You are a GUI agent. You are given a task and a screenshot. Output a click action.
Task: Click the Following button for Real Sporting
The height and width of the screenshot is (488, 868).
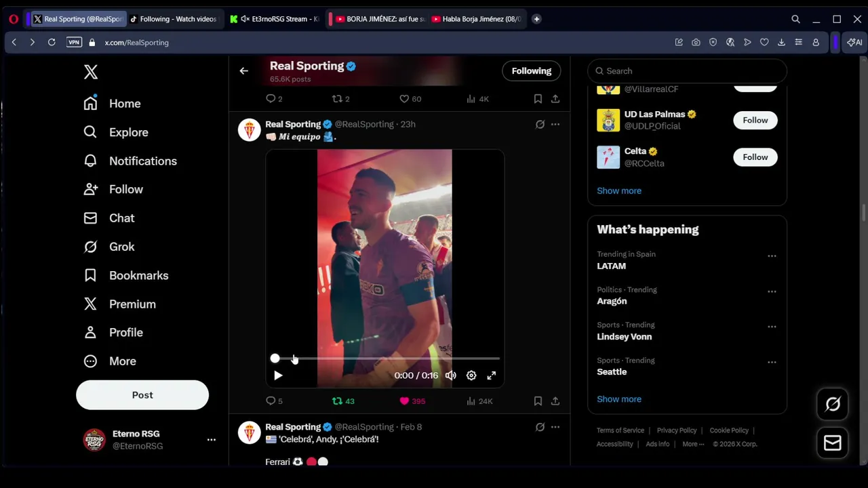point(532,70)
